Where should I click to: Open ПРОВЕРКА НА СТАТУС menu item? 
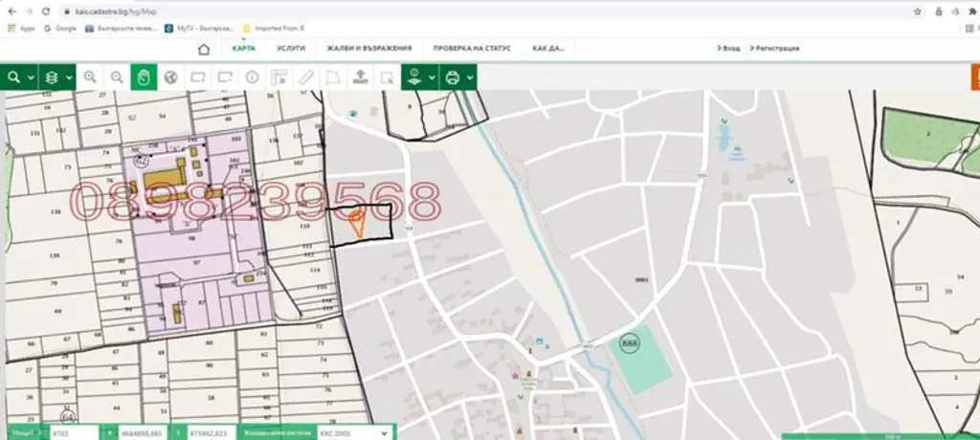(472, 48)
